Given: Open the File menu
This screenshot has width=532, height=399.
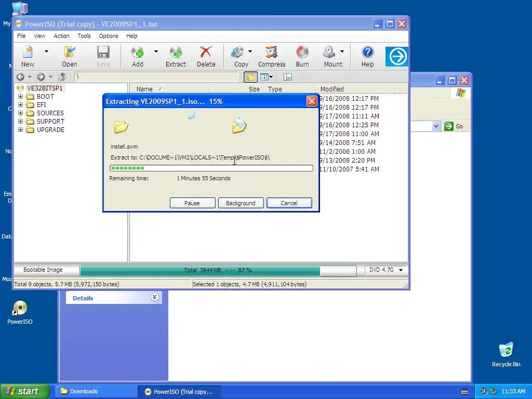Looking at the screenshot, I should click(21, 36).
